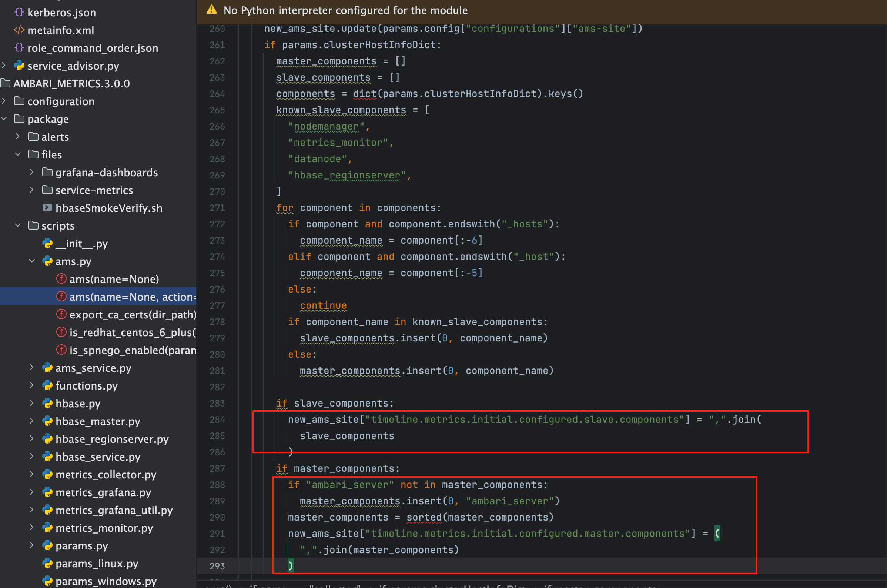Expand metrics_monitor.py structure
This screenshot has width=887, height=588.
[32, 528]
